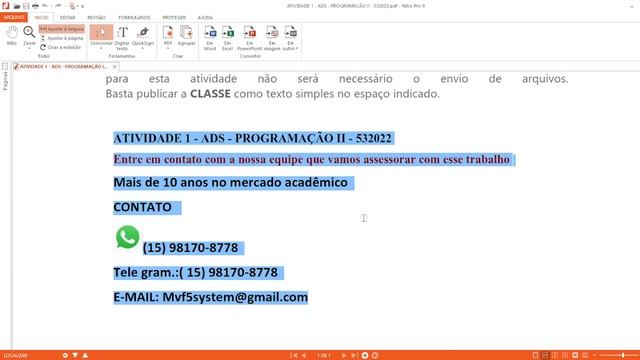Switch to the PROTEGER ribbon tab
The height and width of the screenshot is (360, 640).
tap(174, 18)
